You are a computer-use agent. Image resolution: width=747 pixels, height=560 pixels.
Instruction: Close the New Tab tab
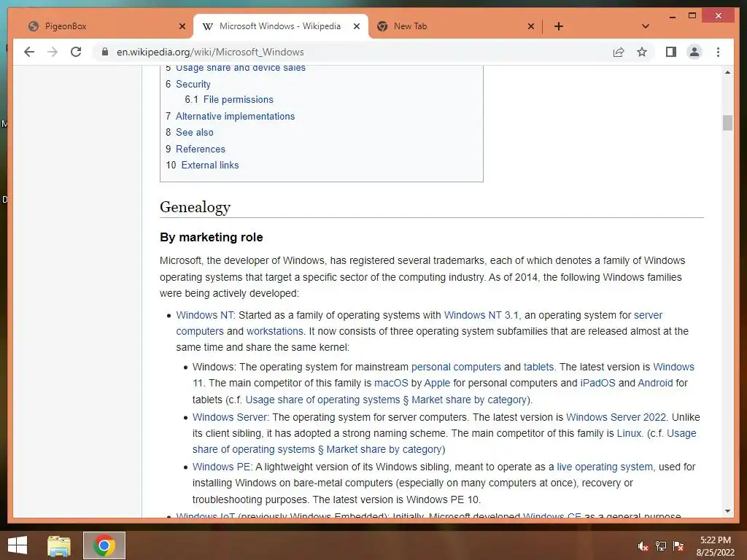click(531, 26)
